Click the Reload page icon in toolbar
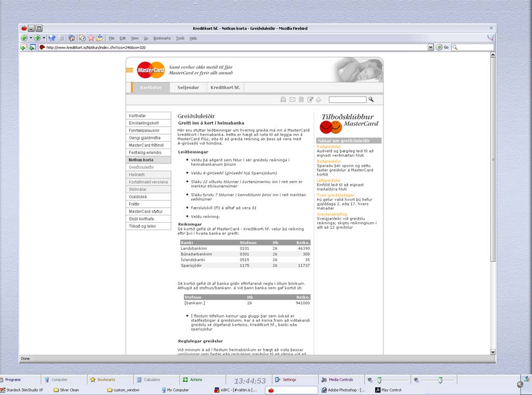Image resolution: width=532 pixels, height=395 pixels. (52, 38)
